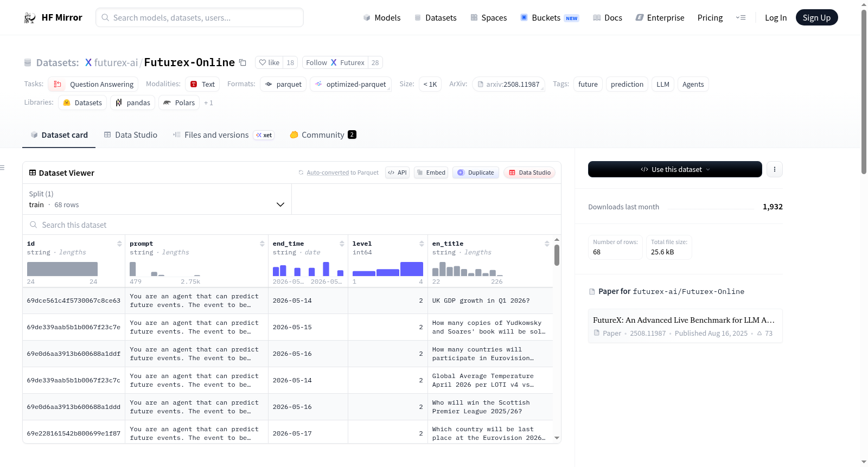This screenshot has height=467, width=868.
Task: Open the Datasets navigation item
Action: [x=436, y=18]
